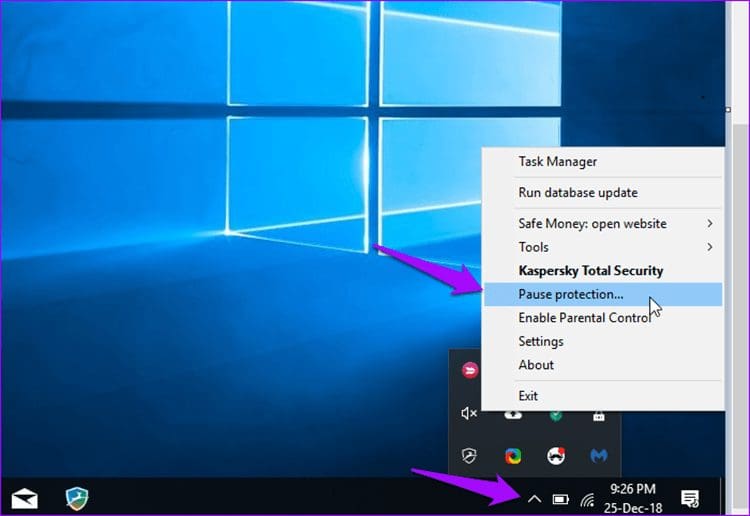Expand the Tools submenu
Viewport: 750px width, 516px height.
[603, 247]
